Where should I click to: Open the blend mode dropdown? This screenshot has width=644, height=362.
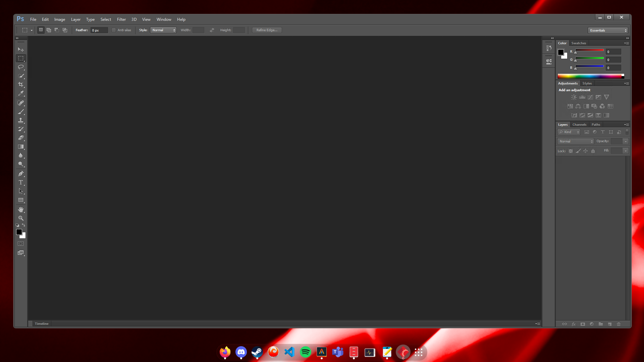click(x=575, y=141)
